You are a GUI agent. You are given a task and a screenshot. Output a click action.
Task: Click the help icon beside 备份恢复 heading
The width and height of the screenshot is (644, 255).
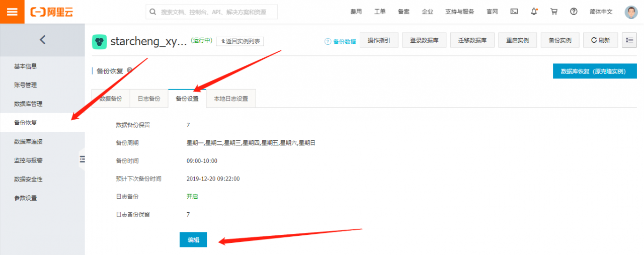[x=130, y=70]
